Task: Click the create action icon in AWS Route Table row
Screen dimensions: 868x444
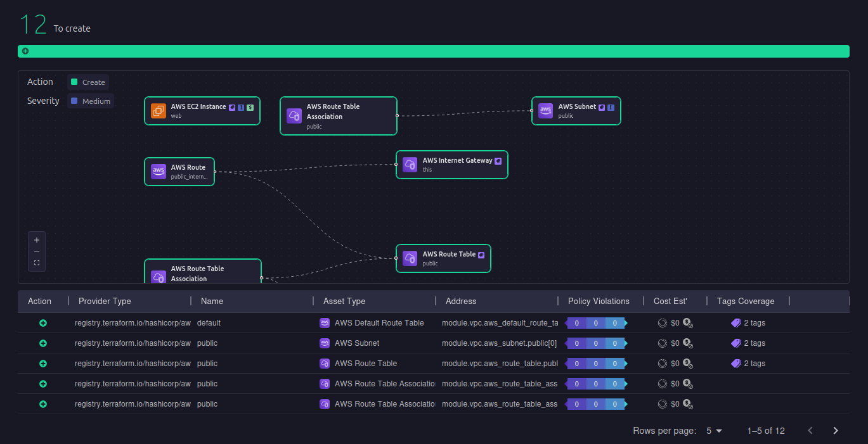Action: [x=43, y=364]
